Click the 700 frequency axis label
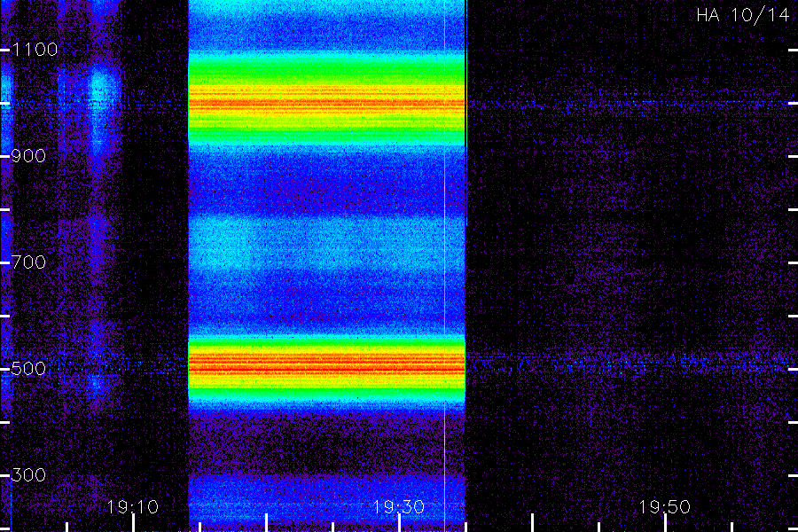Viewport: 798px width, 532px height. coord(28,262)
